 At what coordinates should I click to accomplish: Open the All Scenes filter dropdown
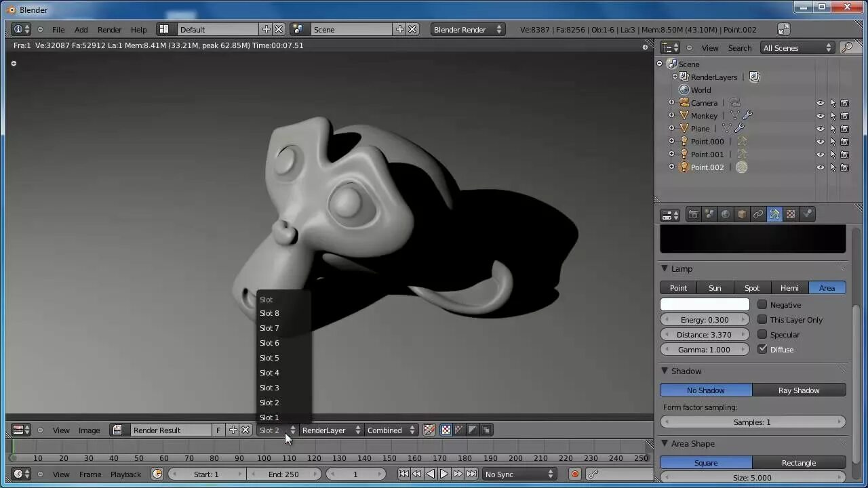tap(797, 47)
